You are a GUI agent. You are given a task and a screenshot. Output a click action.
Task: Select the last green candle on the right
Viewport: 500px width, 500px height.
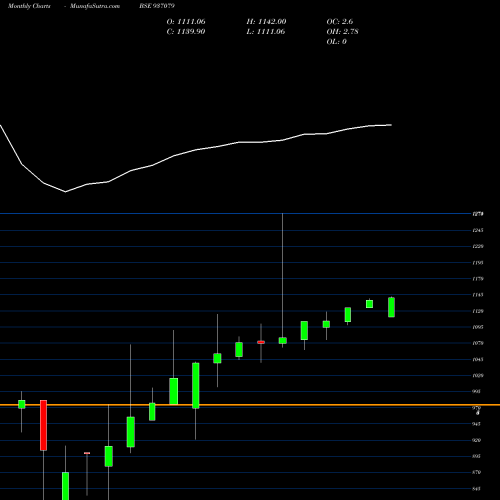tap(391, 307)
